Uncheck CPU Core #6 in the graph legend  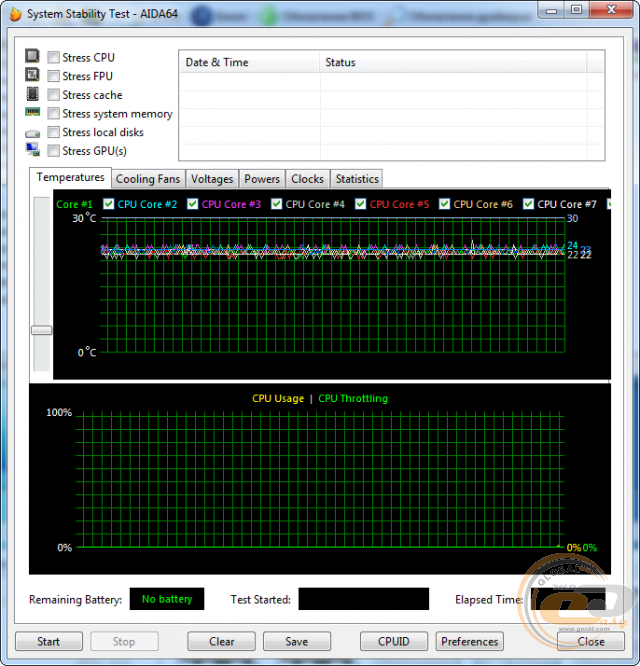coord(444,204)
